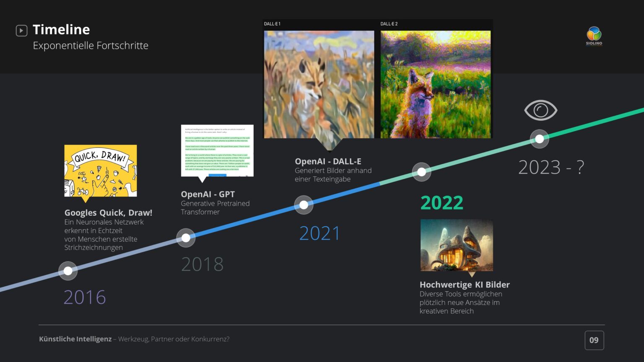Select the 2021 timeline marker dot

(304, 205)
